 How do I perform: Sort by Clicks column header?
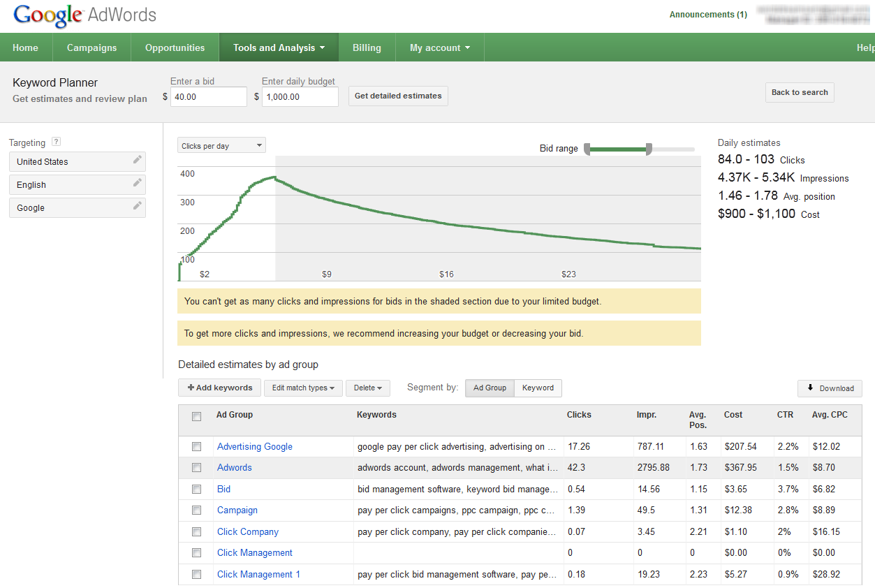(579, 415)
